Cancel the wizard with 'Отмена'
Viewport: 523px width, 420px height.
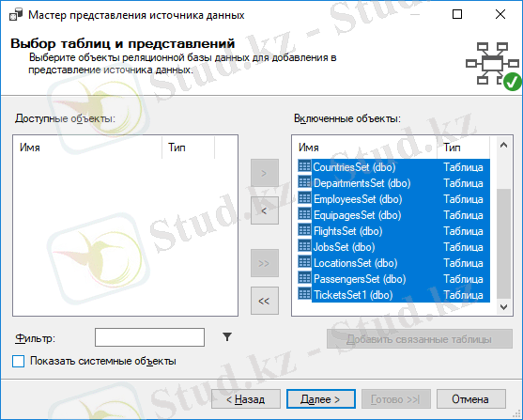[470, 398]
